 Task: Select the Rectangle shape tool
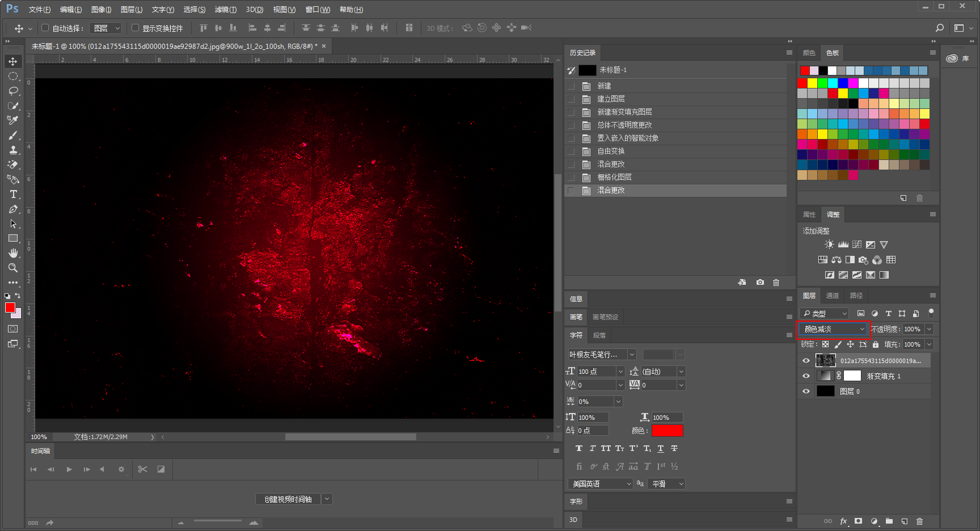pyautogui.click(x=13, y=238)
